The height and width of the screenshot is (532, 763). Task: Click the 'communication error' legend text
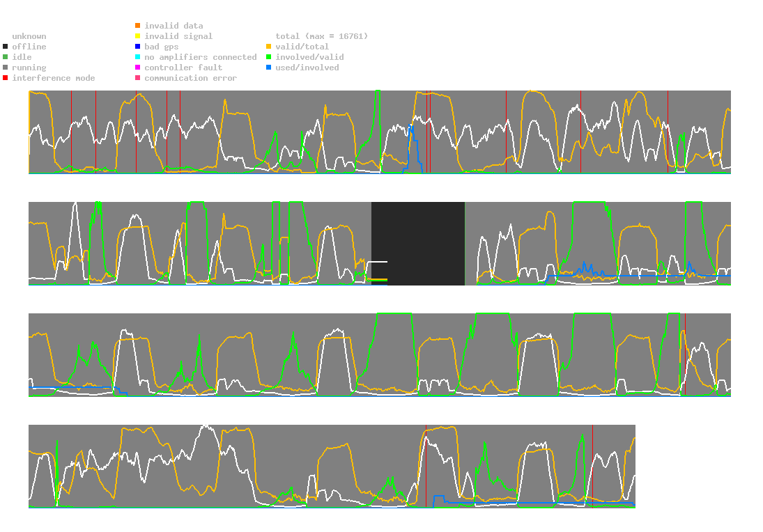(191, 78)
